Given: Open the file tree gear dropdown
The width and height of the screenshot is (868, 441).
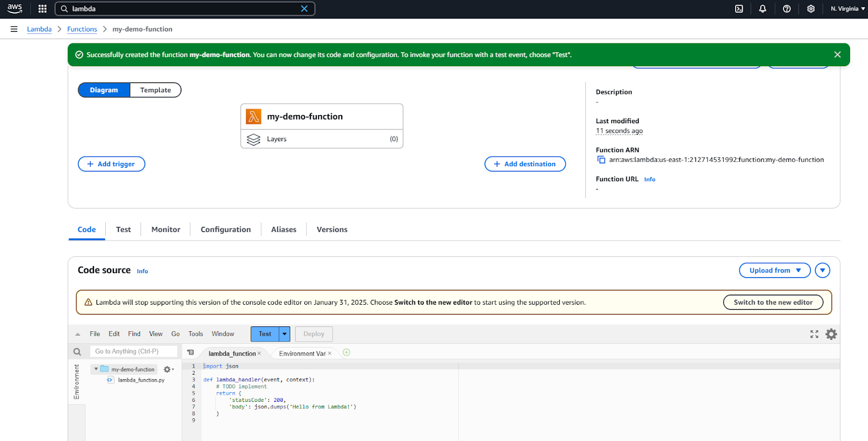Looking at the screenshot, I should pos(169,369).
